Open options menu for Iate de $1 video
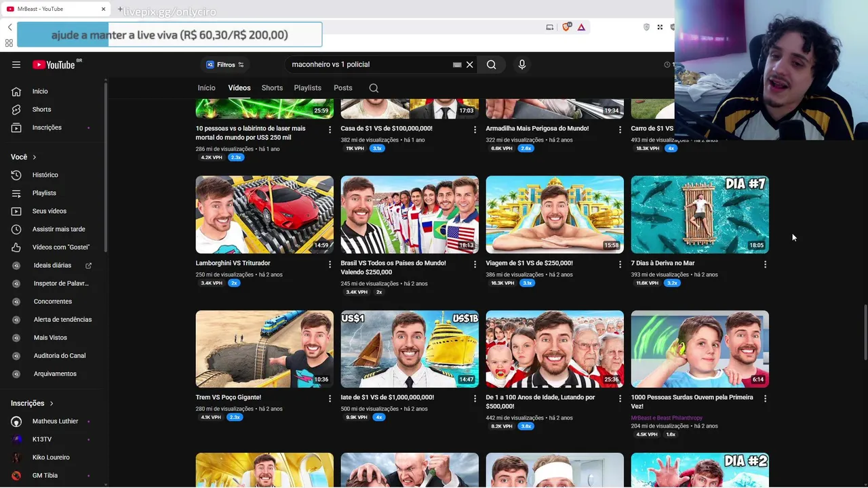This screenshot has width=868, height=488. tap(475, 399)
